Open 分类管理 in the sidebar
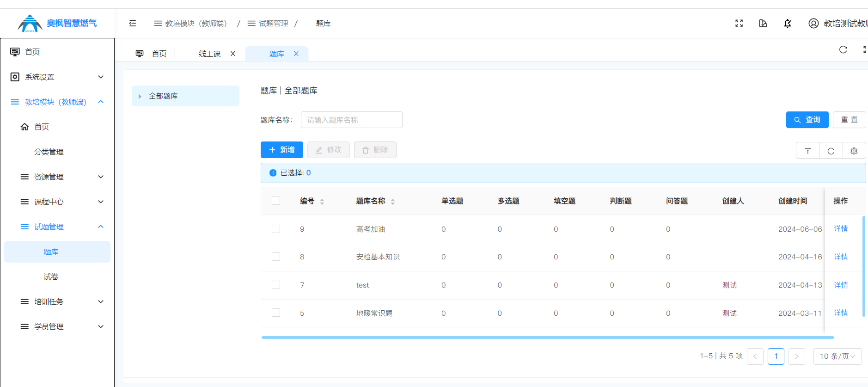Image resolution: width=868 pixels, height=387 pixels. (x=49, y=152)
